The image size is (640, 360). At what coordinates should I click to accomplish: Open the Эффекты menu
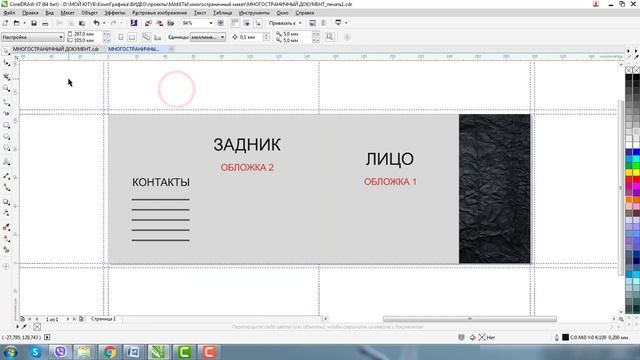pos(115,13)
